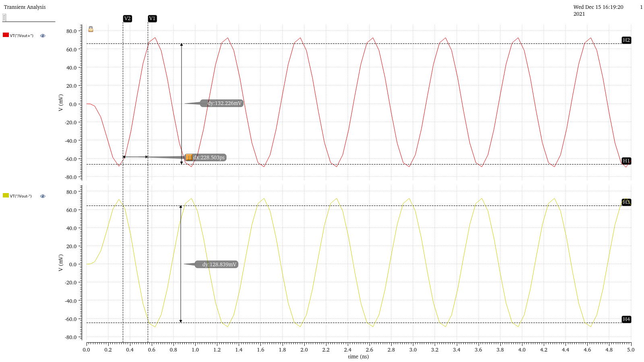Click the dx:228.503ps delta label text
This screenshot has width=644, height=362.
coord(209,157)
